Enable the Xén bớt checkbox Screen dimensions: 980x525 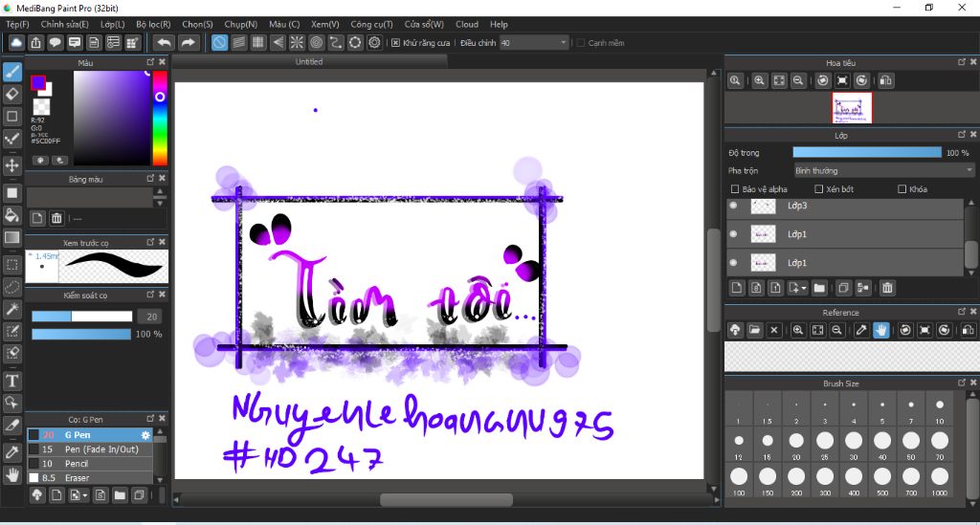[x=819, y=189]
